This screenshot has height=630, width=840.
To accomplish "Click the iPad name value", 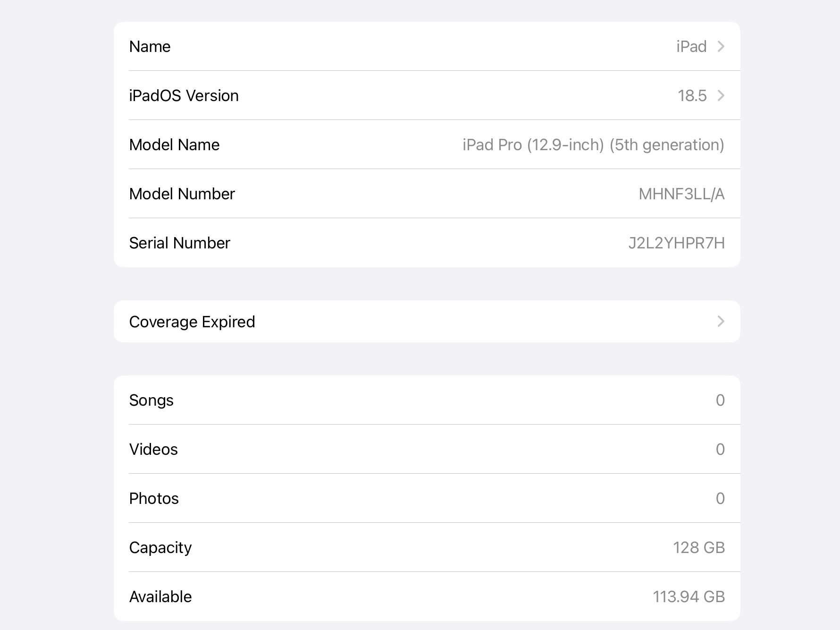I will coord(691,46).
